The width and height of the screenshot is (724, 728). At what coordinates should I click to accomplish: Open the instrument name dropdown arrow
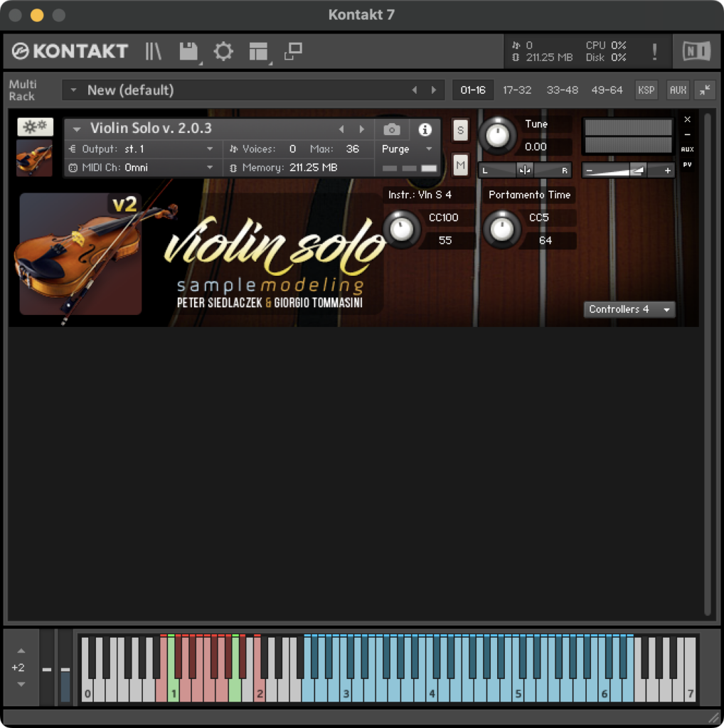click(77, 129)
